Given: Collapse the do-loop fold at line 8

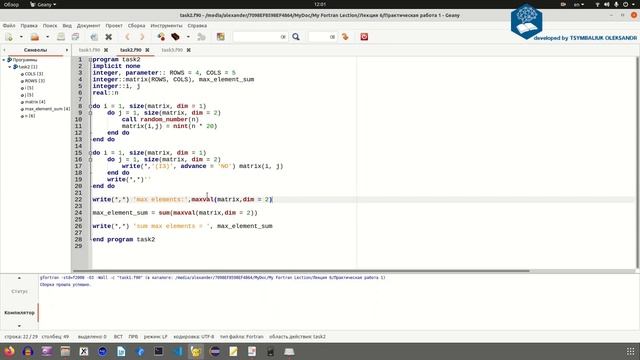Looking at the screenshot, I should [90, 106].
